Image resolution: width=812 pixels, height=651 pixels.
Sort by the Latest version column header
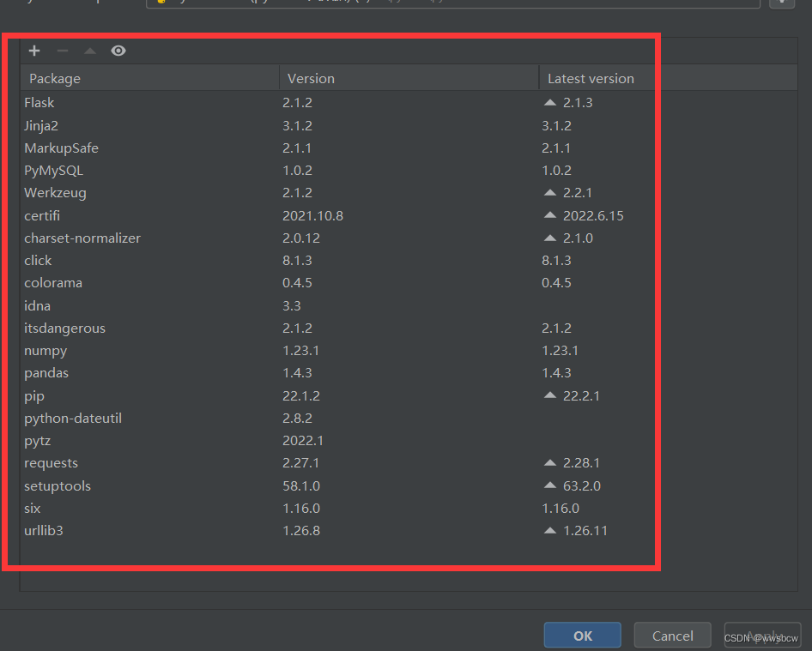(668, 78)
